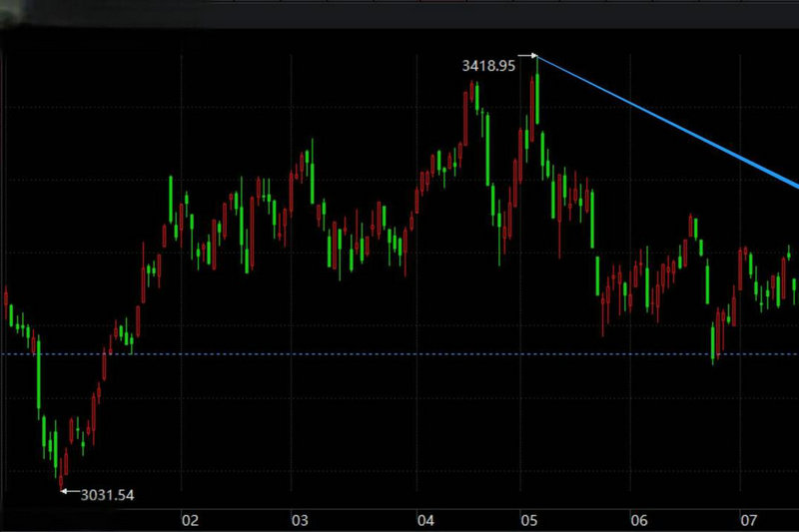Click the 05 date label on time axis
The height and width of the screenshot is (532, 799).
click(530, 520)
